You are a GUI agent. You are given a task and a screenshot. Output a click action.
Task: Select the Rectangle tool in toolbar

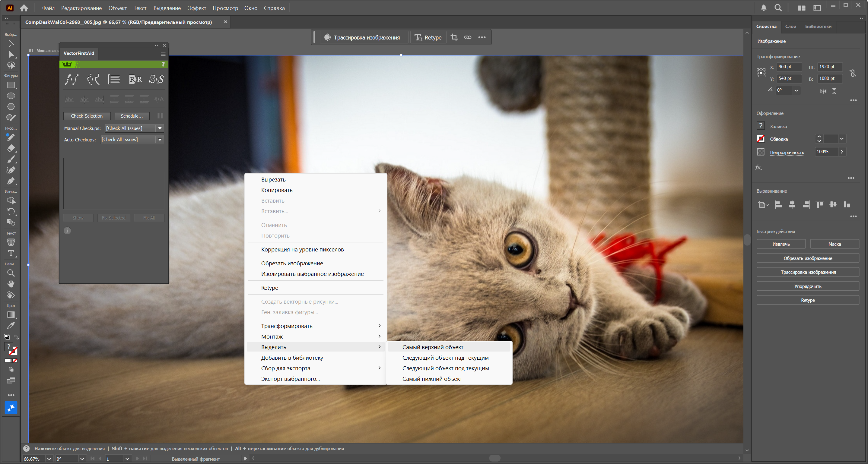tap(11, 85)
